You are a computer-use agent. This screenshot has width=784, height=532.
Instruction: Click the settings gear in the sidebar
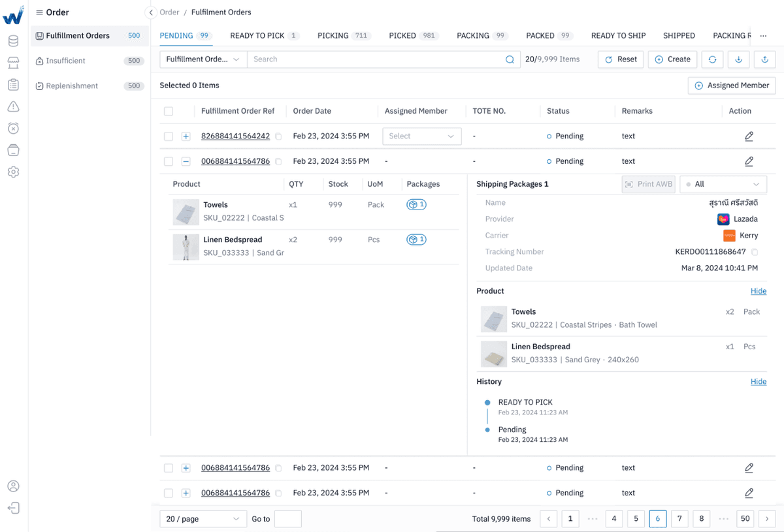pos(13,172)
